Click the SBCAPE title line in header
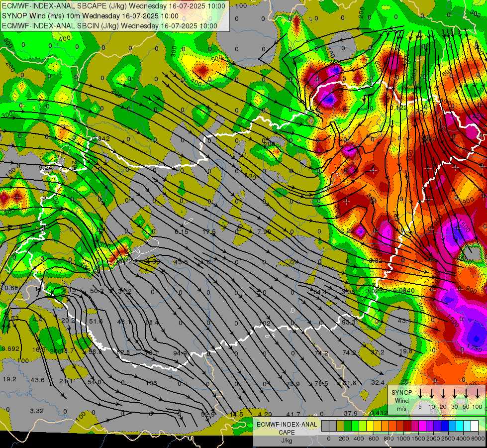Viewport: 487px width, 448px height. [x=113, y=6]
